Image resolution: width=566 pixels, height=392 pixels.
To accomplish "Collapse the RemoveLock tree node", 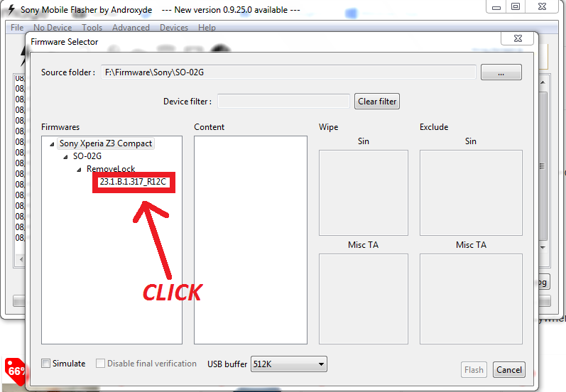I will (x=79, y=170).
